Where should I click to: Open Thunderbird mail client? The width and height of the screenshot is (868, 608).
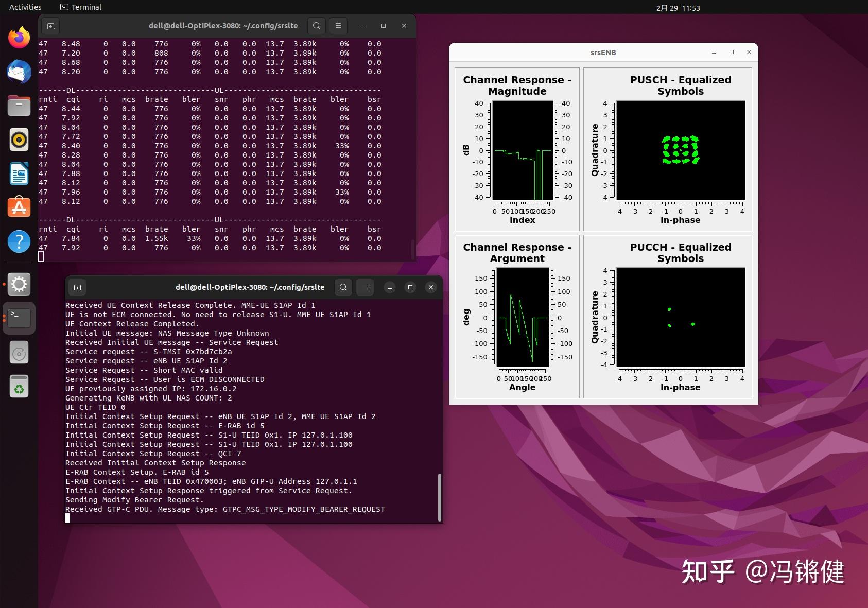19,72
